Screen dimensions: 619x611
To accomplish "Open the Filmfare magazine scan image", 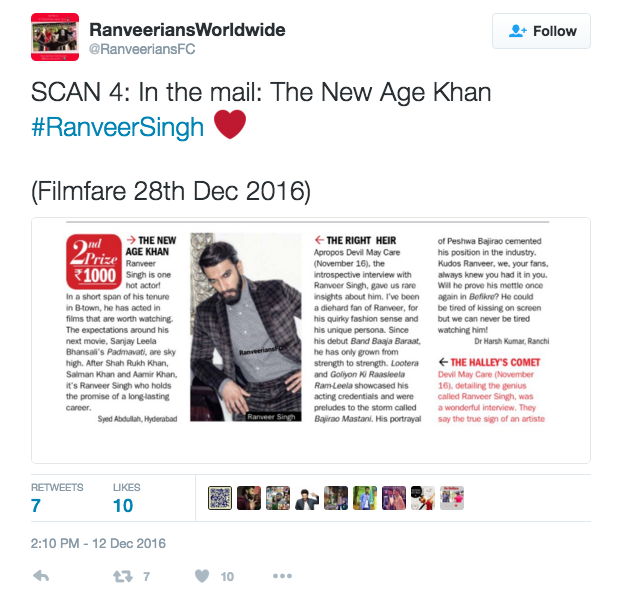I will 311,340.
